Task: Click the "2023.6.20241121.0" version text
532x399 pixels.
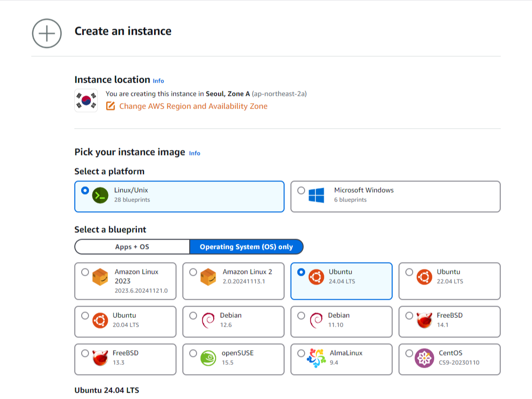Action: coord(141,291)
